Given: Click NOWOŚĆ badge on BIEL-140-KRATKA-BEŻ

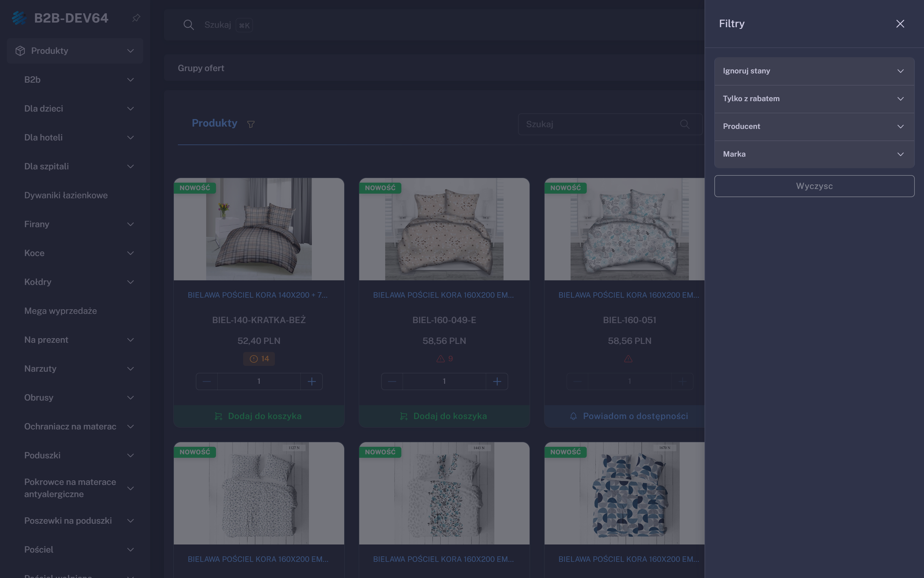Looking at the screenshot, I should point(195,188).
